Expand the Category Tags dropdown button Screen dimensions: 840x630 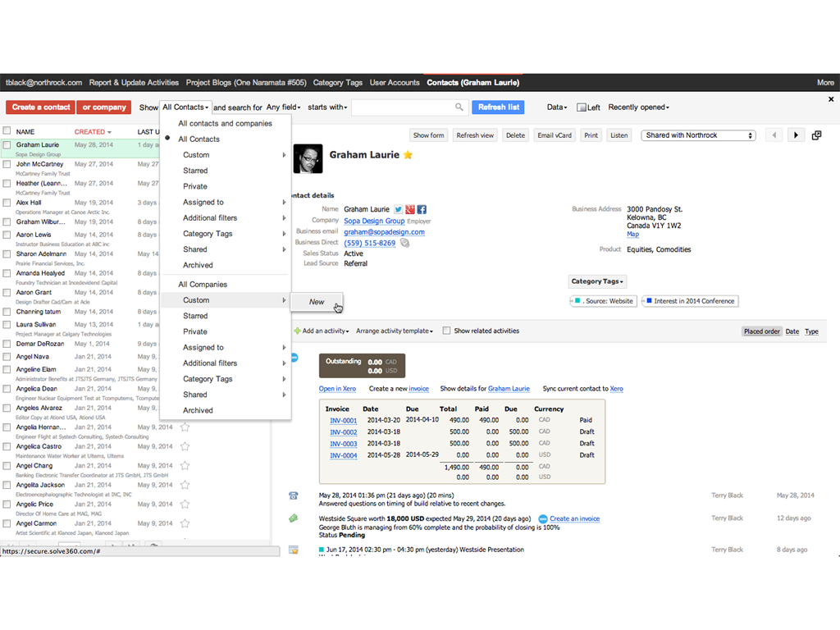597,281
